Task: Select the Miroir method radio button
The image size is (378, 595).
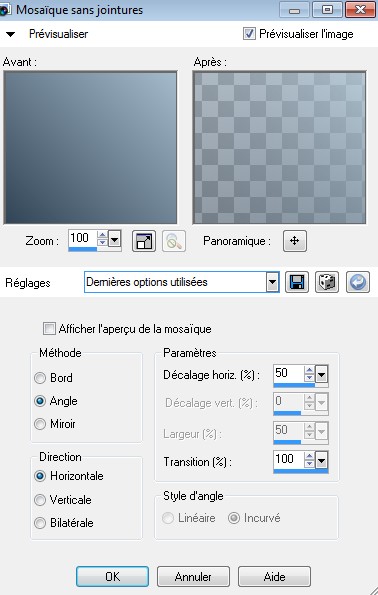Action: click(x=40, y=424)
